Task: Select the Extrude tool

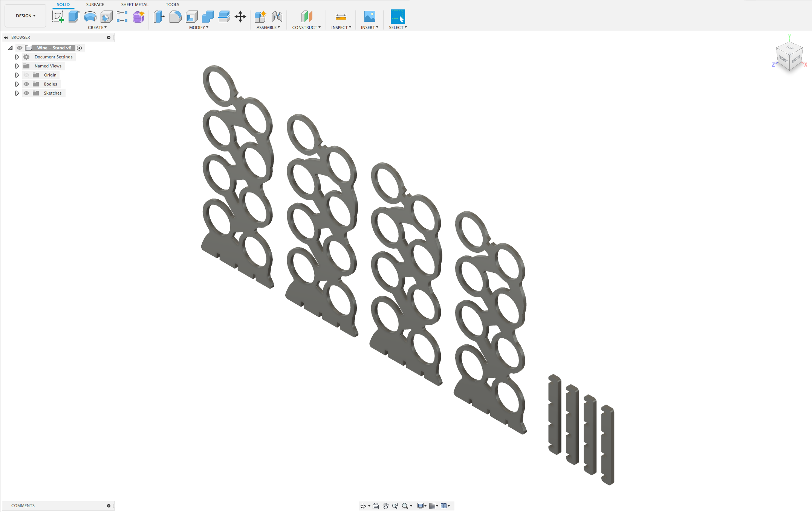Action: click(x=74, y=17)
